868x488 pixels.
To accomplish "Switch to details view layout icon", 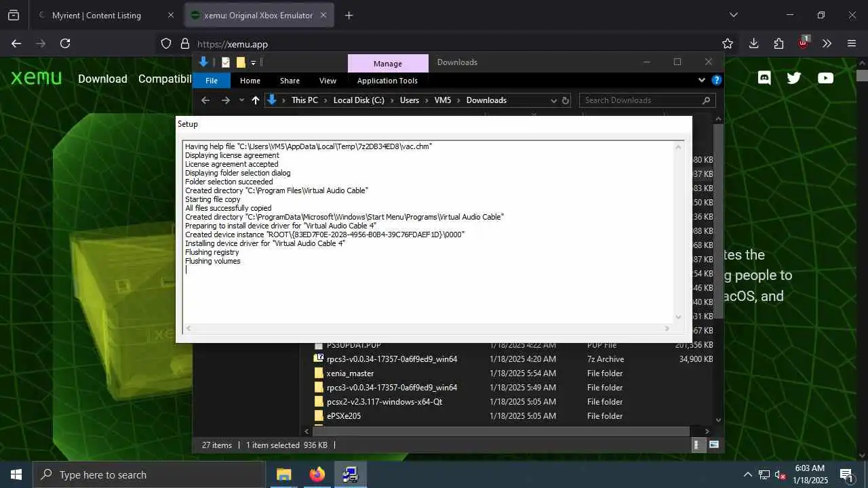I will [x=696, y=445].
